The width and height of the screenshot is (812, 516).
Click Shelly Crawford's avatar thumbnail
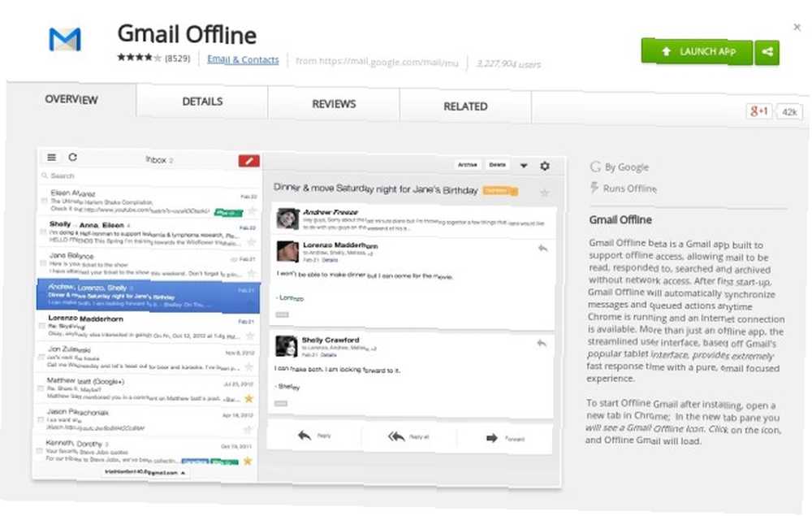point(287,346)
